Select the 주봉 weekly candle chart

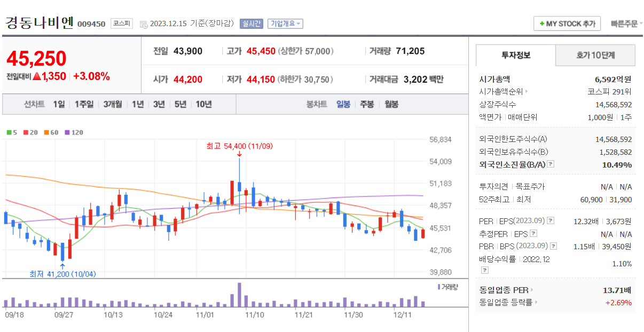click(x=367, y=104)
